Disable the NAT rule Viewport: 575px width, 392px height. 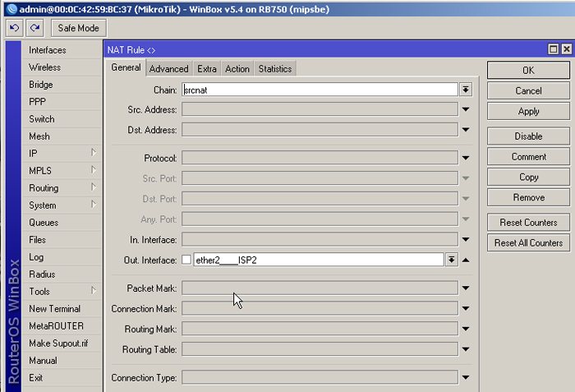point(528,136)
